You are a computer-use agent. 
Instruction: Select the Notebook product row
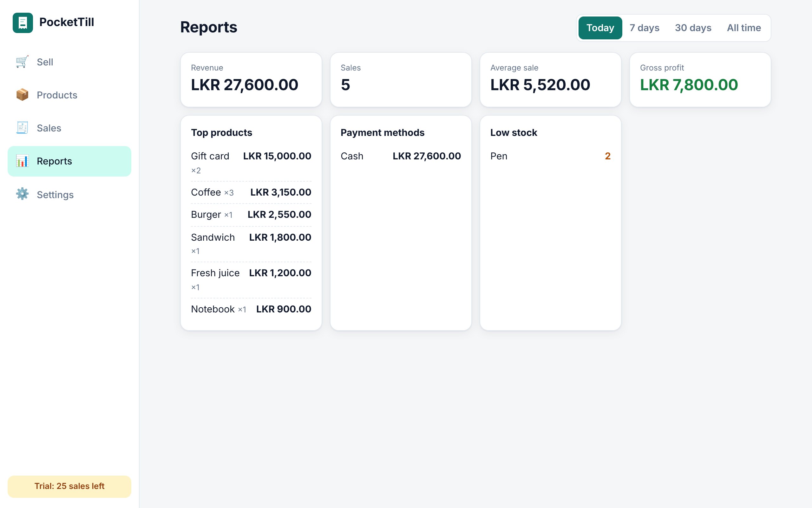click(x=251, y=309)
